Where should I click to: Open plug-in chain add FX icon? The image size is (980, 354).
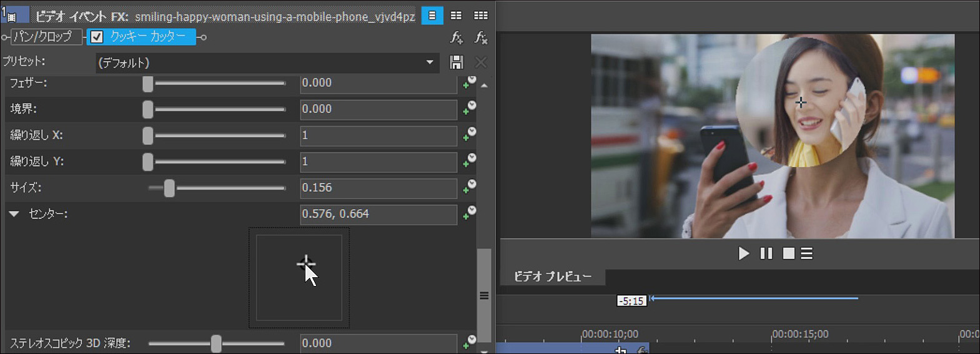(457, 38)
